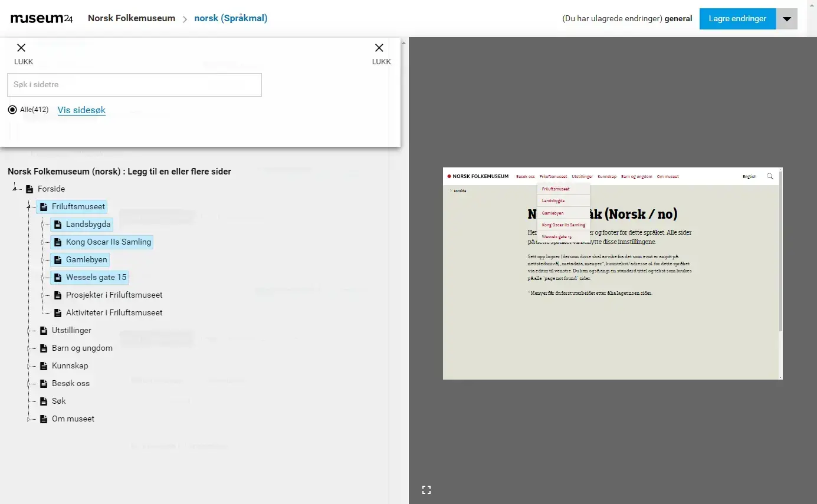
Task: Click Barn og ungdom in the preview navigation
Action: (x=636, y=176)
